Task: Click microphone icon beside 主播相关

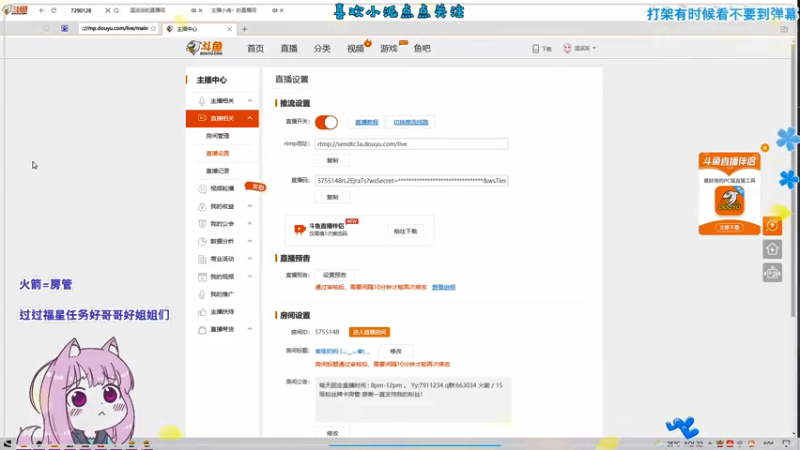Action: [x=202, y=101]
